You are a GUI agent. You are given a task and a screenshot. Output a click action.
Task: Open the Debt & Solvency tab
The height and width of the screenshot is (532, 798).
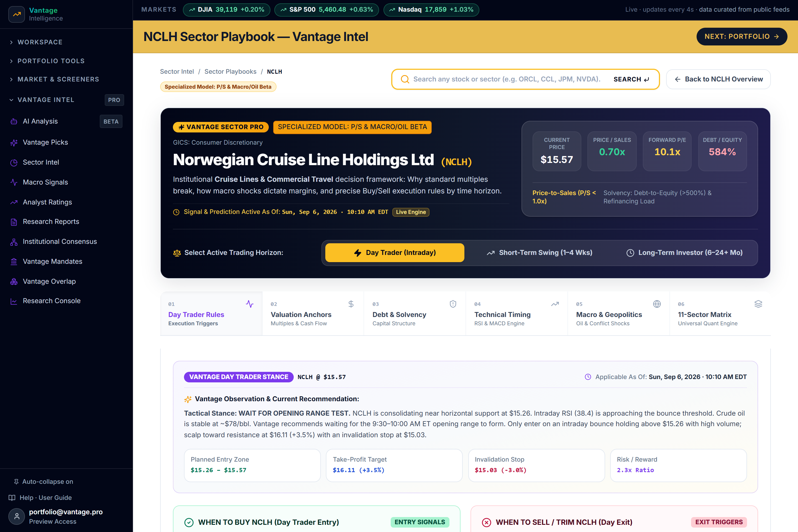coord(415,313)
